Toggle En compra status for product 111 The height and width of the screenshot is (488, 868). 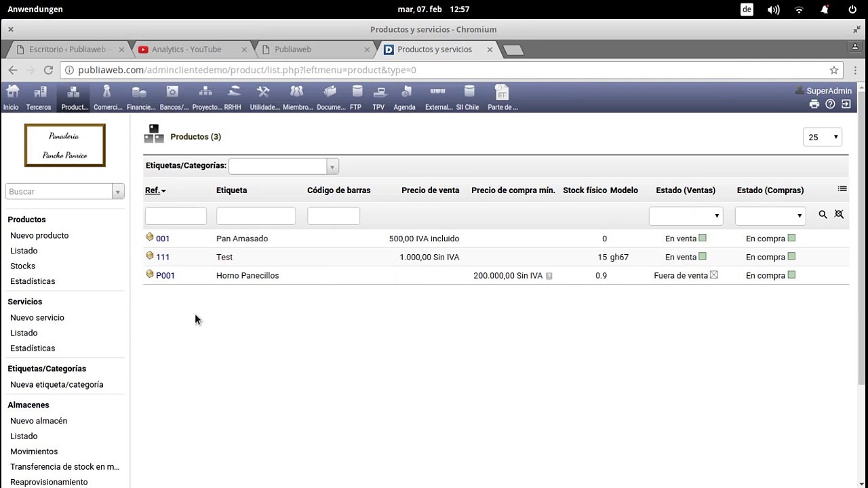click(791, 257)
